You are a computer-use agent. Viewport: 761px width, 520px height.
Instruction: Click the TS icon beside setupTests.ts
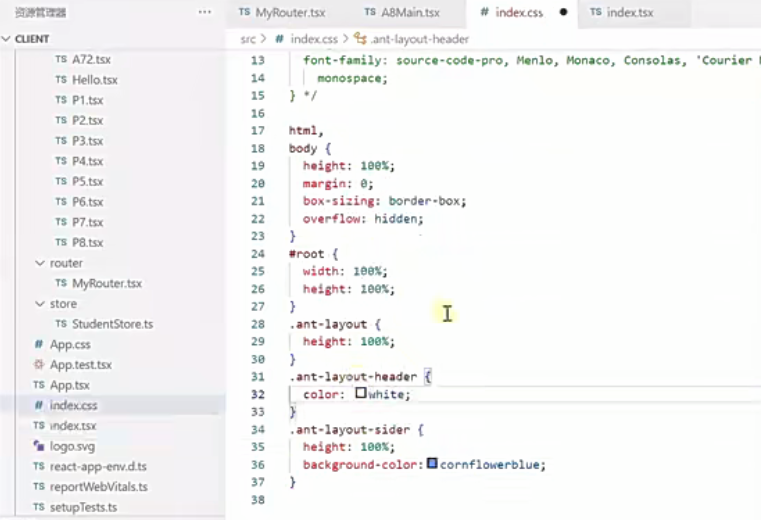click(x=38, y=507)
